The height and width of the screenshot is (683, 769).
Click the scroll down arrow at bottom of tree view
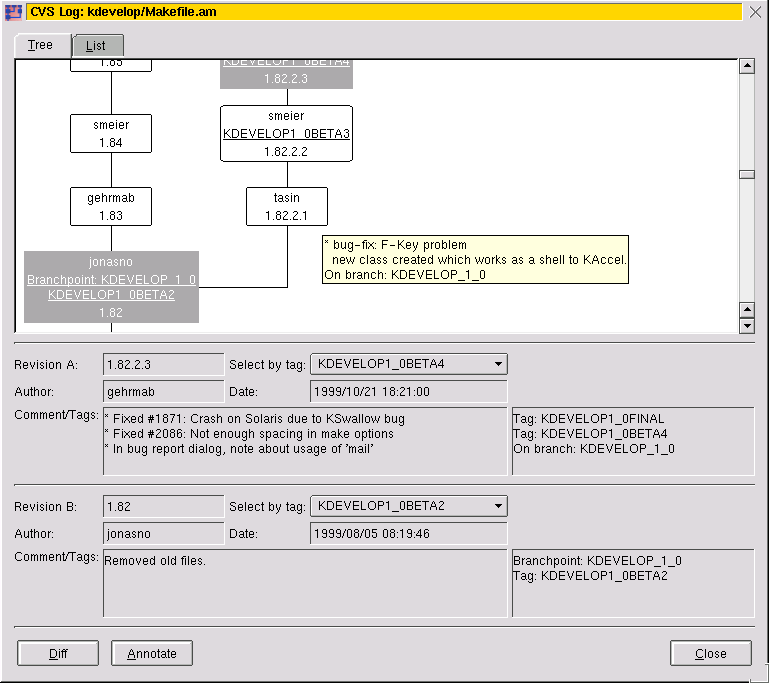click(746, 326)
